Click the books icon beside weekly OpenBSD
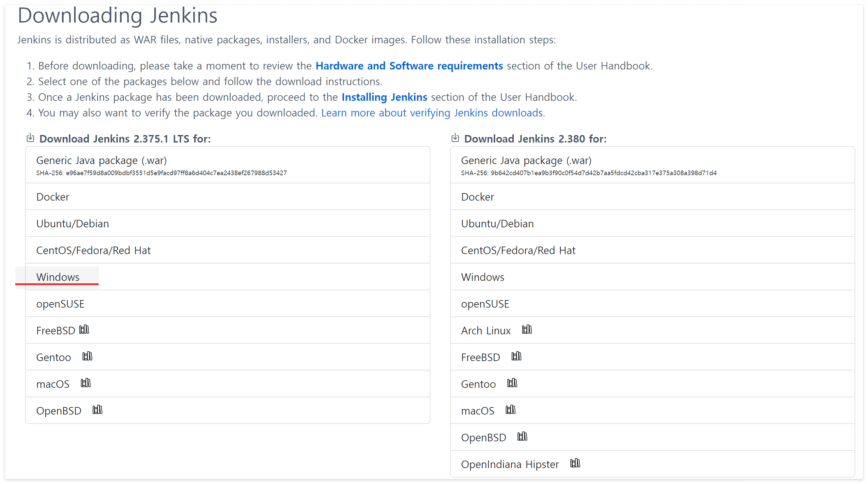This screenshot has height=484, width=868. click(522, 436)
